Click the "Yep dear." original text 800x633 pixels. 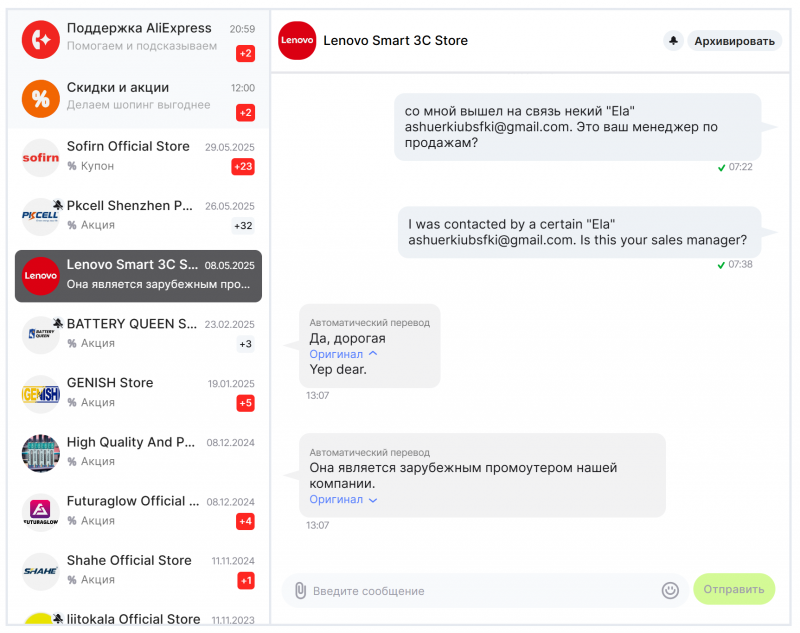pos(338,370)
